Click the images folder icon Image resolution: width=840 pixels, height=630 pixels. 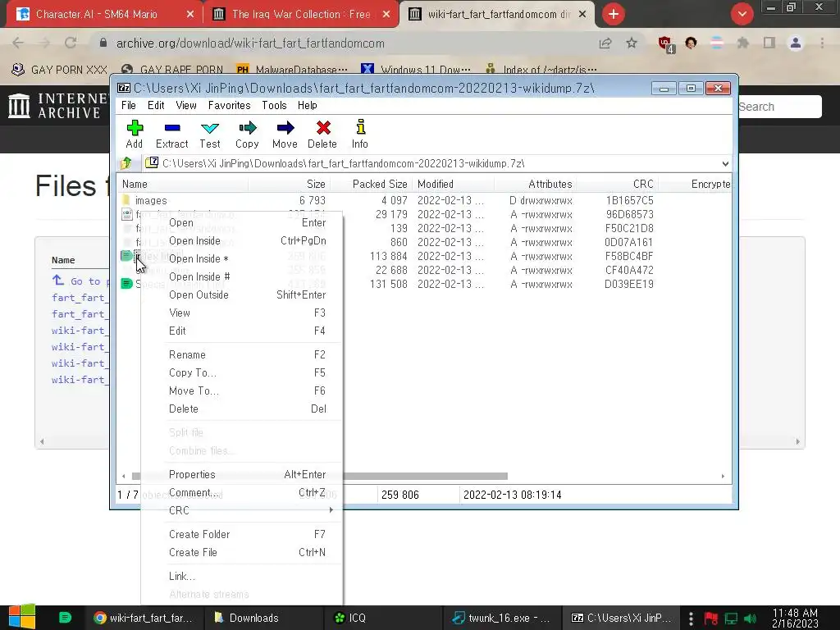point(126,200)
